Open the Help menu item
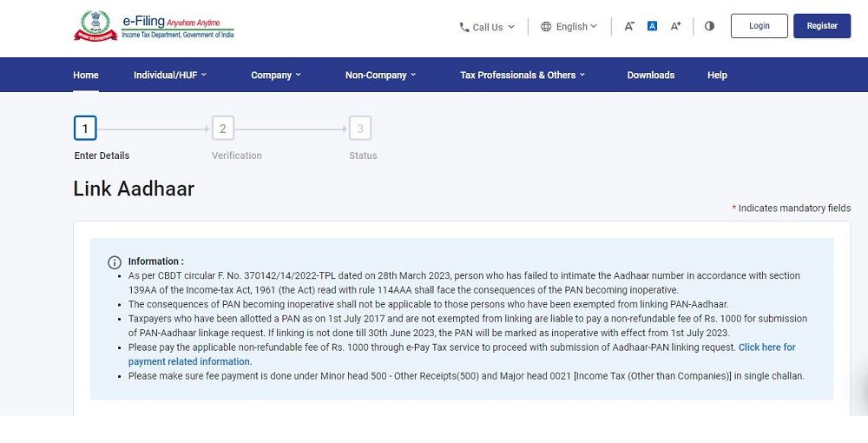 pyautogui.click(x=717, y=75)
